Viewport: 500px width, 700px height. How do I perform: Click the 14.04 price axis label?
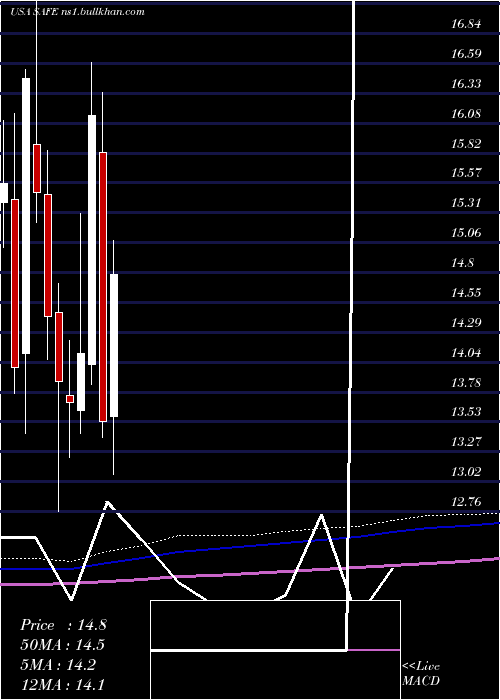466,353
